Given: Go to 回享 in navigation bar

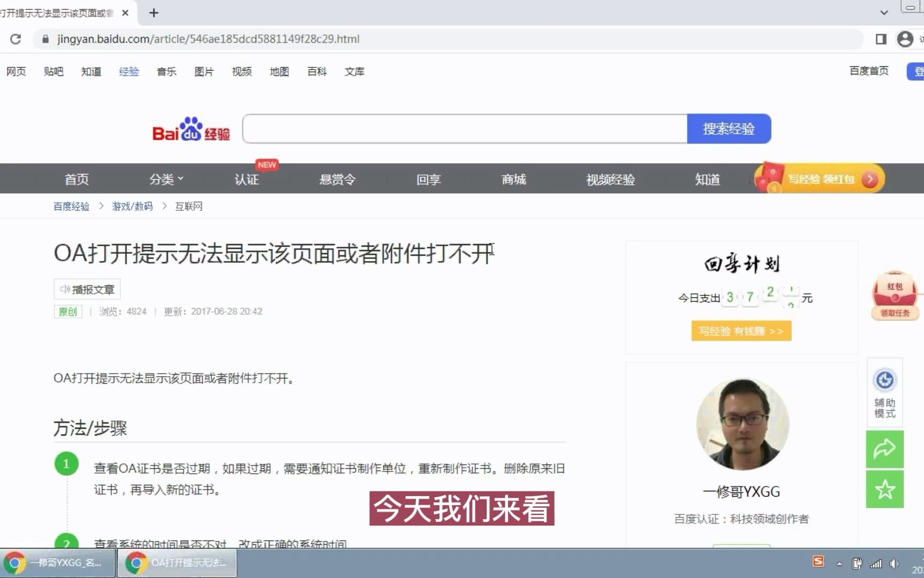Looking at the screenshot, I should pos(428,179).
